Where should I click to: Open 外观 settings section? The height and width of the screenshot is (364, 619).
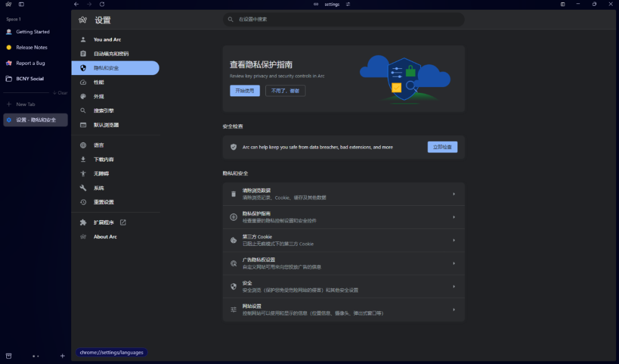pyautogui.click(x=115, y=96)
